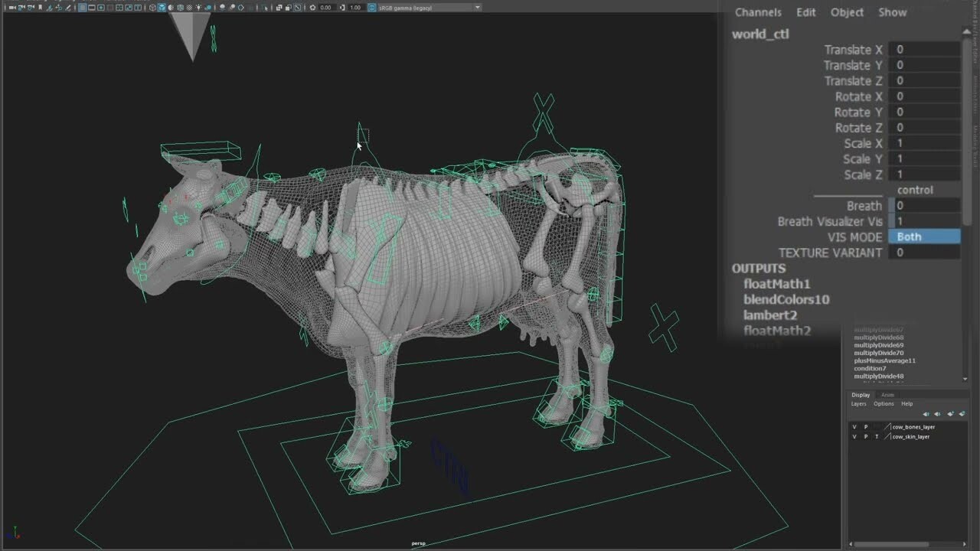Open the dropdown arrow at the toolbar's right end

(478, 7)
